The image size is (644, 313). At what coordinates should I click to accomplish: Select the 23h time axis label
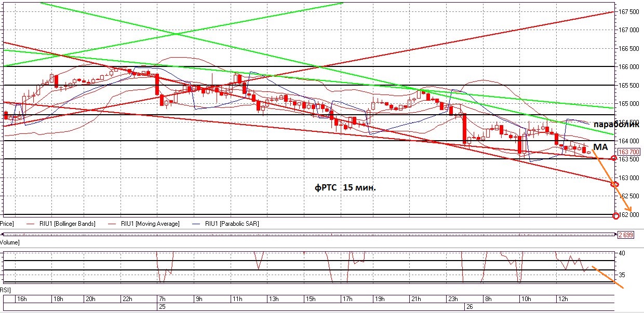pos(452,299)
